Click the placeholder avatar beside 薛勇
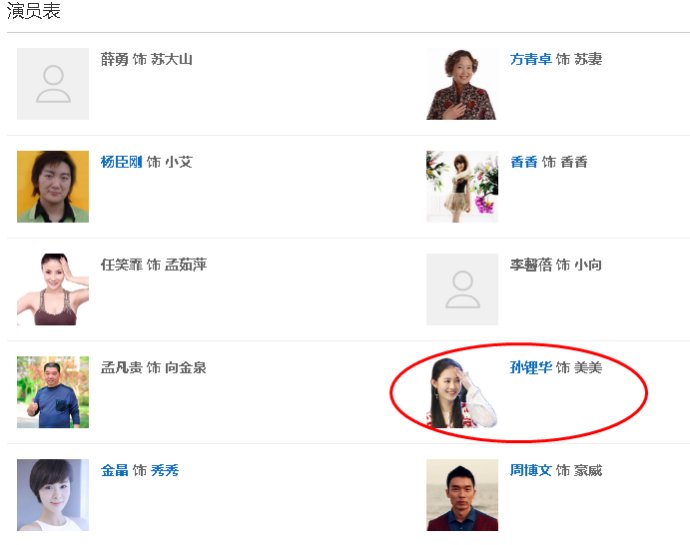This screenshot has height=545, width=690. tap(53, 84)
